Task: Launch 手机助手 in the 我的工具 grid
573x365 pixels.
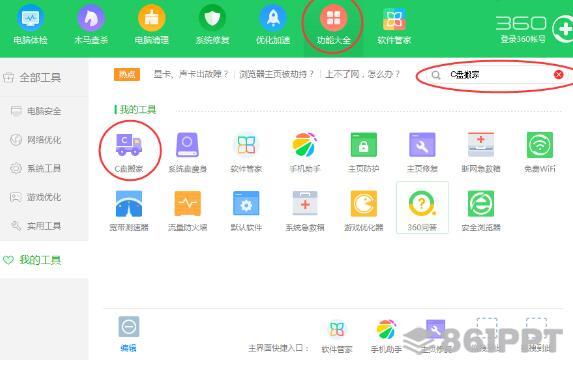Action: pos(305,153)
